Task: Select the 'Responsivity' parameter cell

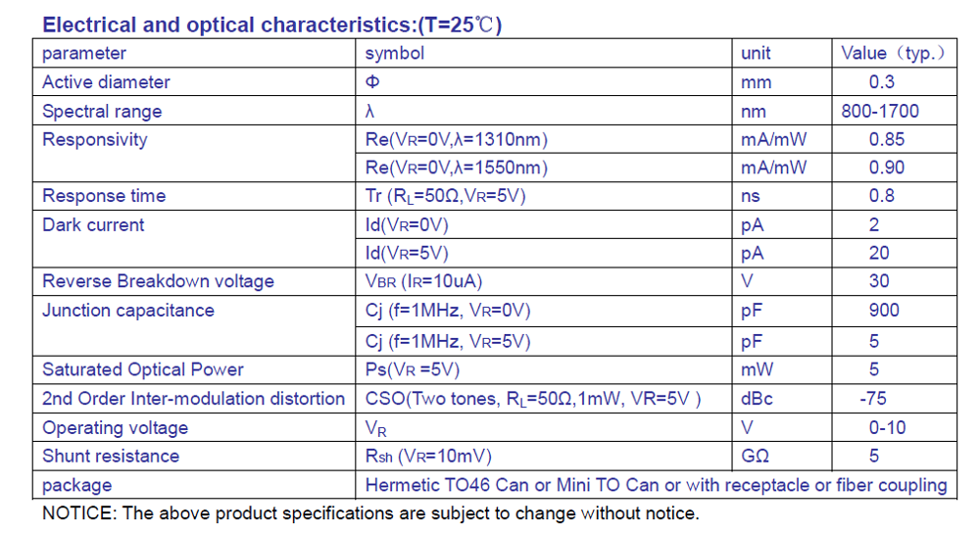Action: (95, 140)
